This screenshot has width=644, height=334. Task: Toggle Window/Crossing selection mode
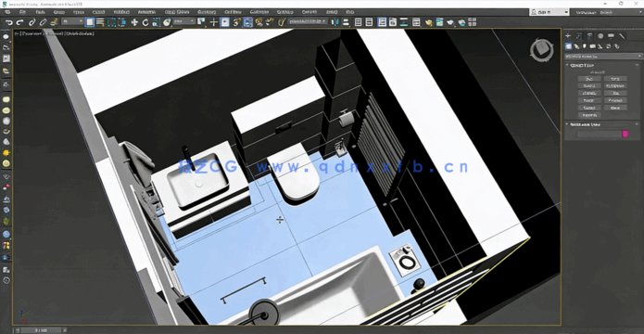122,22
